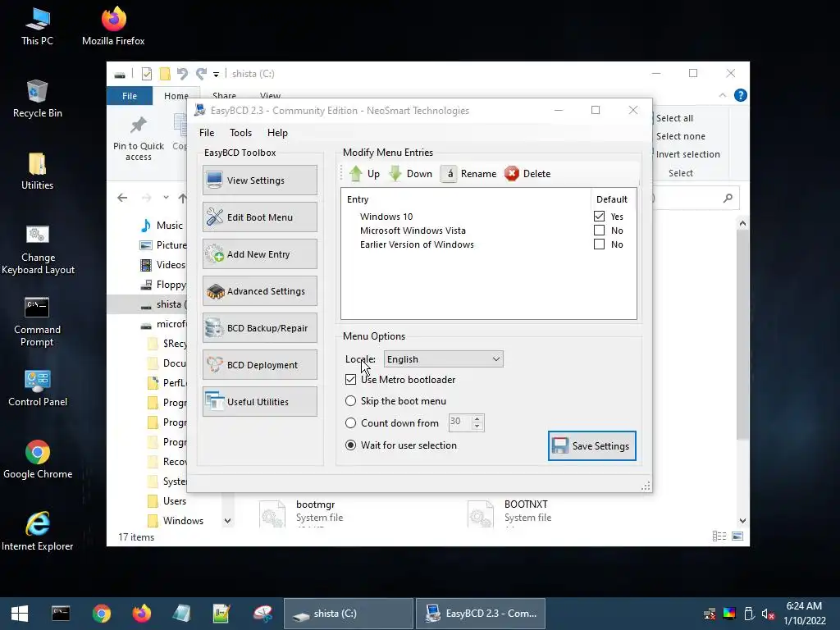Click taskbar volume muted icon
This screenshot has width=840, height=630.
click(x=768, y=614)
